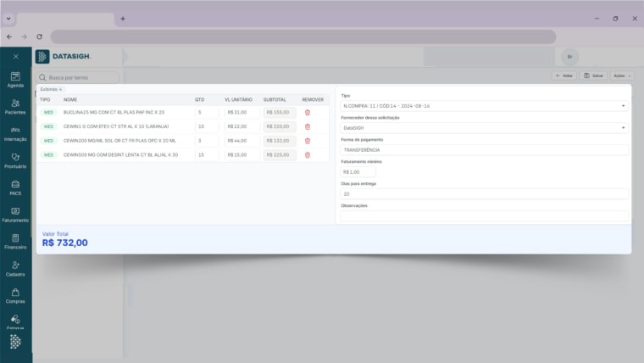Open a new browser tab

(122, 19)
